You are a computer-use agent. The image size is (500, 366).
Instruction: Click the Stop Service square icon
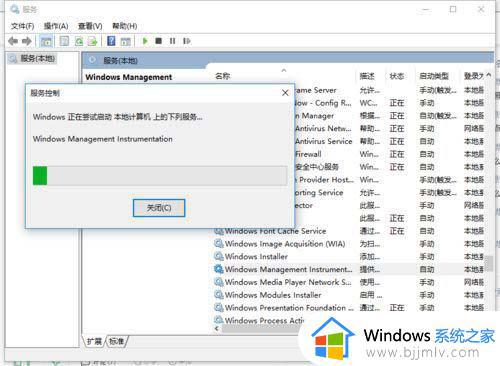tap(159, 41)
